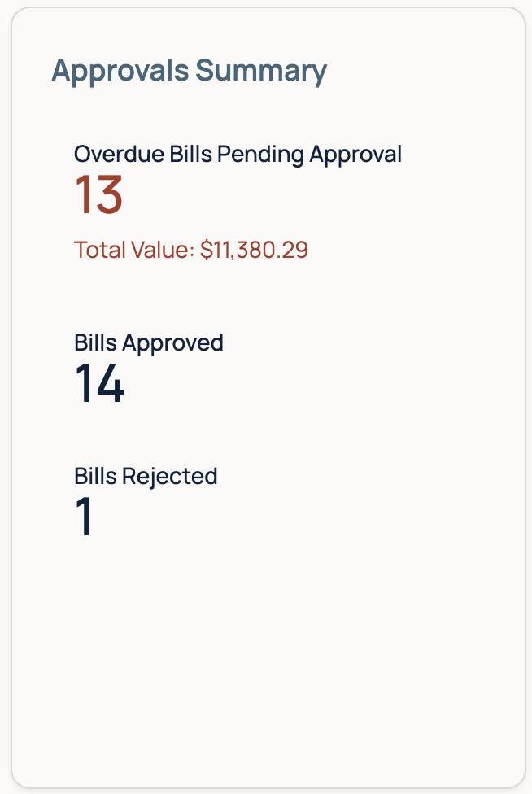Select the red overdue count 13
Viewport: 532px width, 794px height.
tap(98, 195)
